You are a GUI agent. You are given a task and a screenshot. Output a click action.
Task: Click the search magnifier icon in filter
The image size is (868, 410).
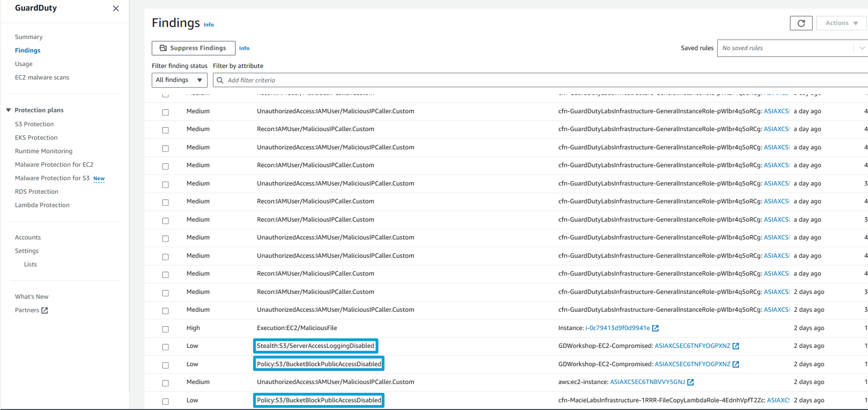220,80
